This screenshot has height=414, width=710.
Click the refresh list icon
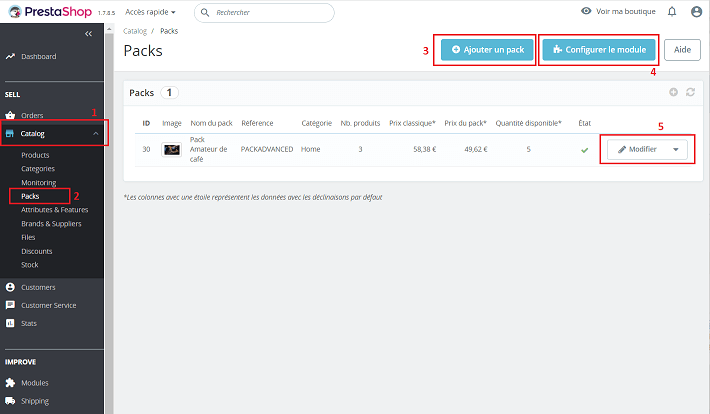click(x=689, y=92)
